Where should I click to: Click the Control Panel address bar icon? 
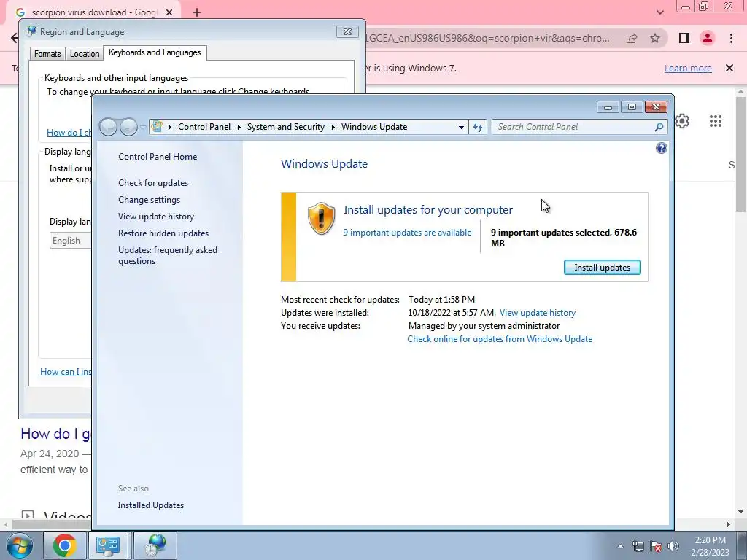tap(157, 127)
